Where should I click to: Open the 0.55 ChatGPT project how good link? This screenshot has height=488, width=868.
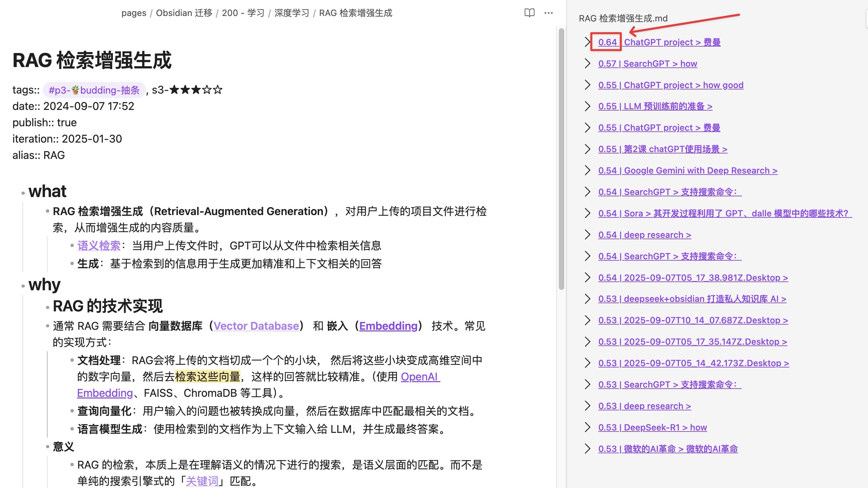click(670, 85)
